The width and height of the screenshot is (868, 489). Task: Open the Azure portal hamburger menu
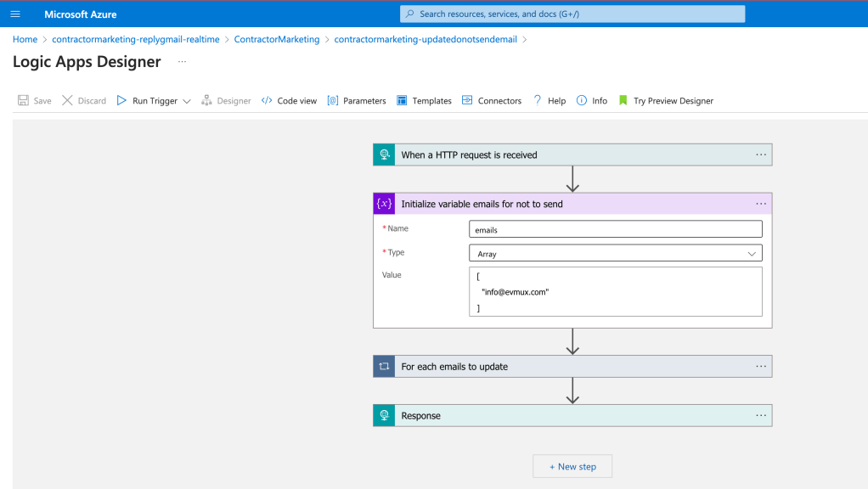click(x=15, y=14)
